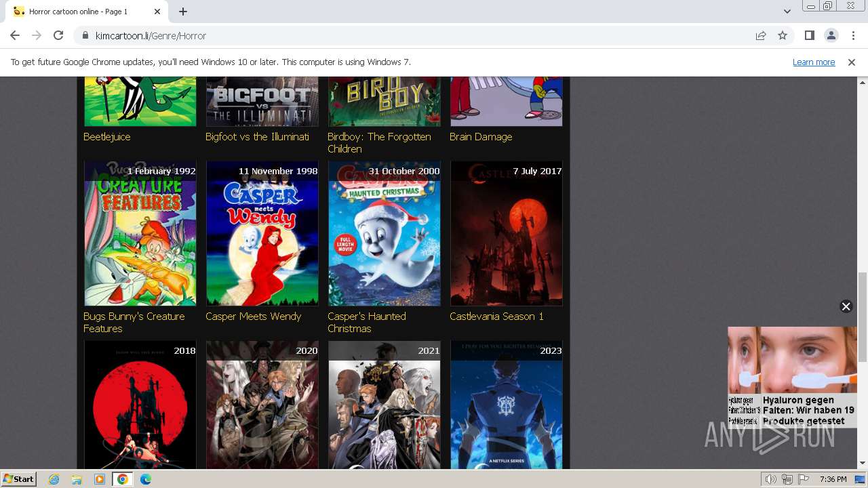Close the Horror cartoon online tab
The image size is (868, 488).
(x=157, y=12)
